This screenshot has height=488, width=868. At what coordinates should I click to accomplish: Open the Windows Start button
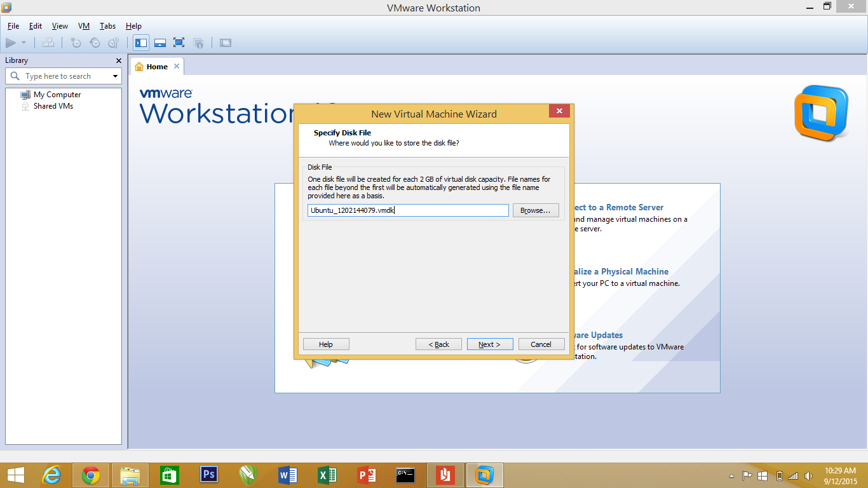click(15, 475)
